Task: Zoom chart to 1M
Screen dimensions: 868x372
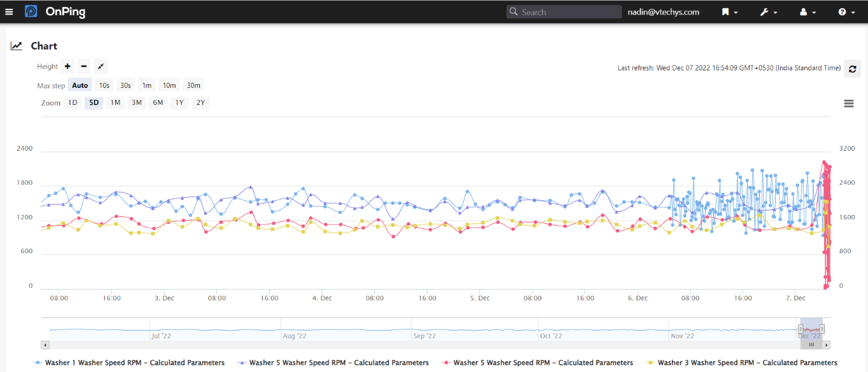Action: [x=115, y=102]
